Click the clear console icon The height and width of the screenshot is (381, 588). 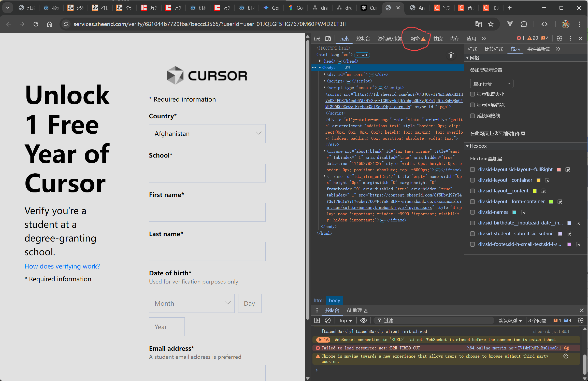328,320
